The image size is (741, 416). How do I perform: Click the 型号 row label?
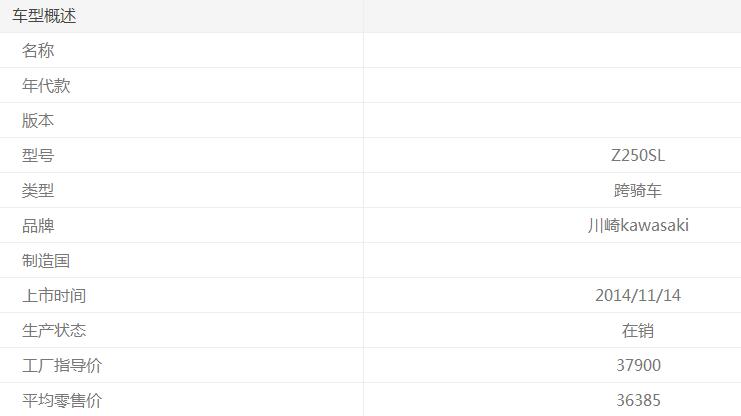pos(38,156)
